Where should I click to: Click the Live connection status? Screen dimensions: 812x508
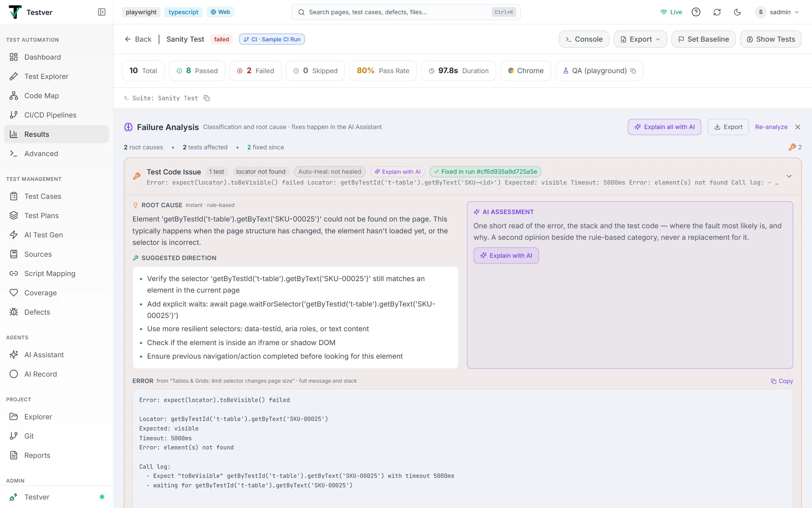click(x=671, y=12)
